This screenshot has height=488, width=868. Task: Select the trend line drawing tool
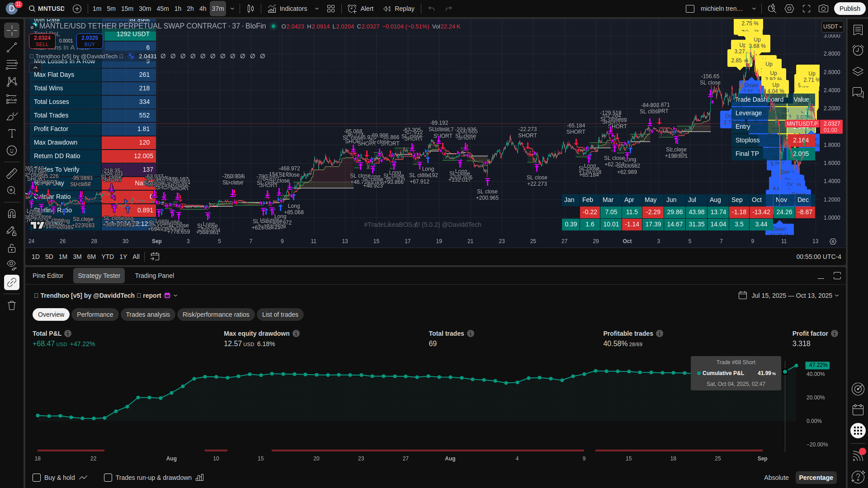pos(12,47)
